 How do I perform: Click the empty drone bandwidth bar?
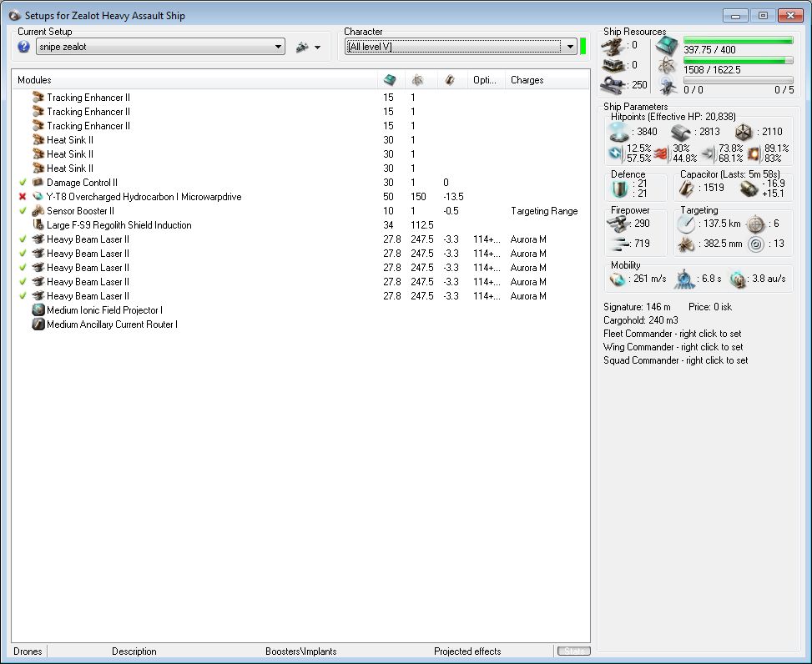coord(738,80)
